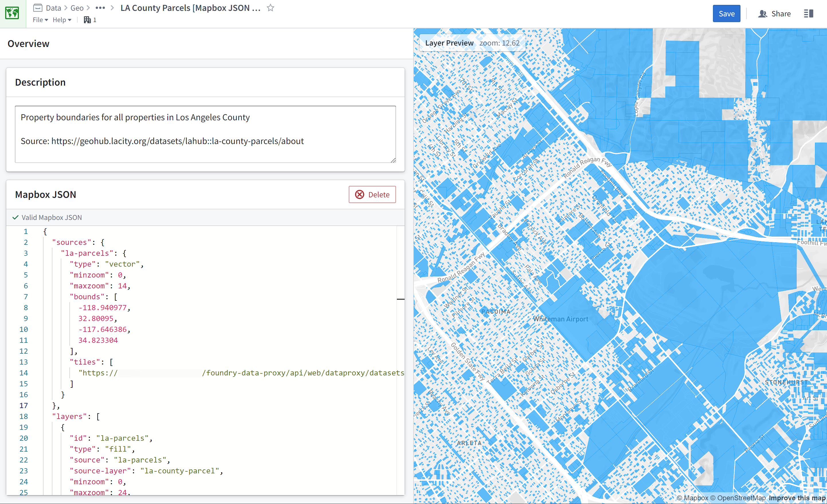Click the 34.823304 bounds value
The height and width of the screenshot is (504, 827).
pos(98,340)
